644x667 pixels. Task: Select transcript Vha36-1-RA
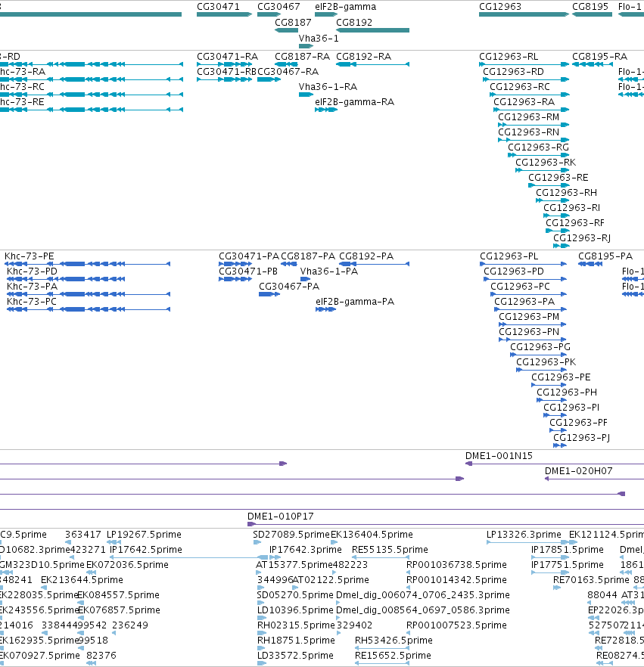[x=306, y=95]
